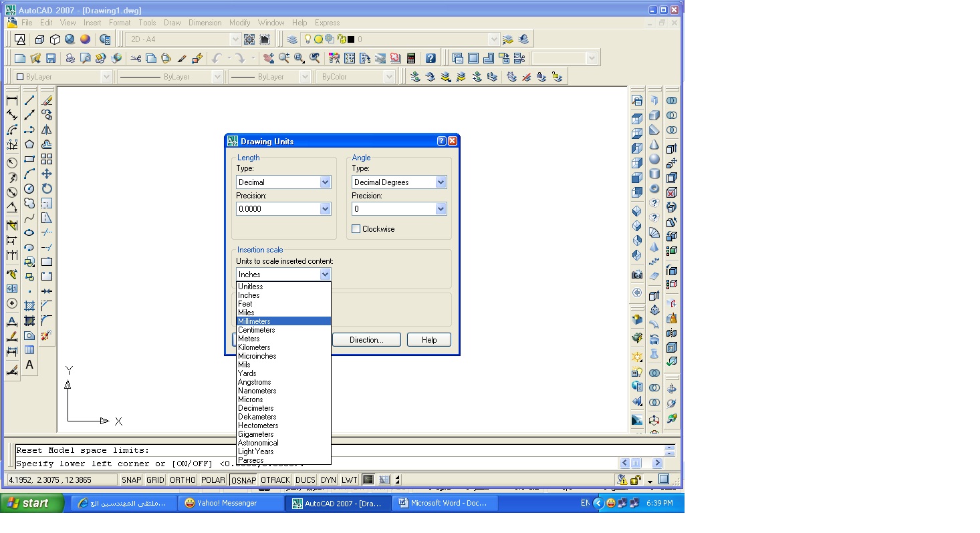Click the Cut scissors icon

click(136, 58)
